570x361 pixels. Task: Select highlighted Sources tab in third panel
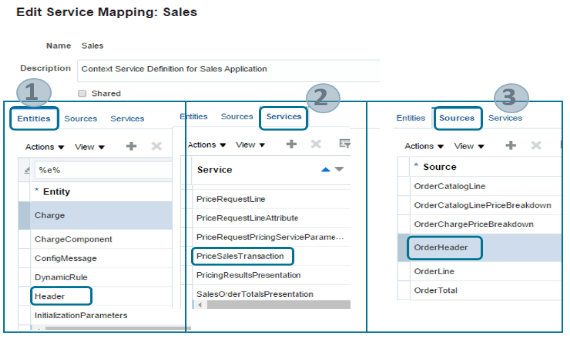(x=457, y=118)
